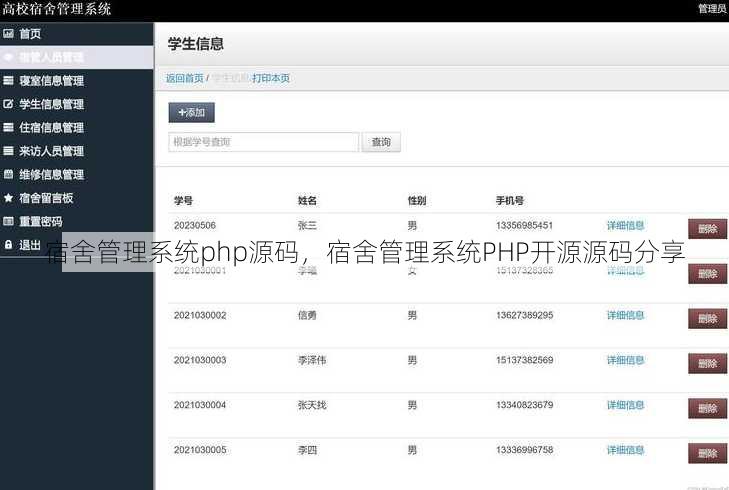Click the name 季泽伟
This screenshot has width=729, height=490.
(312, 360)
